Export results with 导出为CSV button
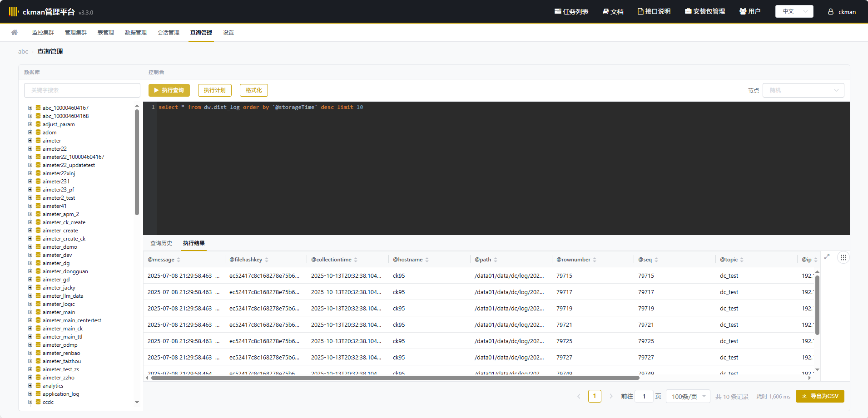 [820, 396]
